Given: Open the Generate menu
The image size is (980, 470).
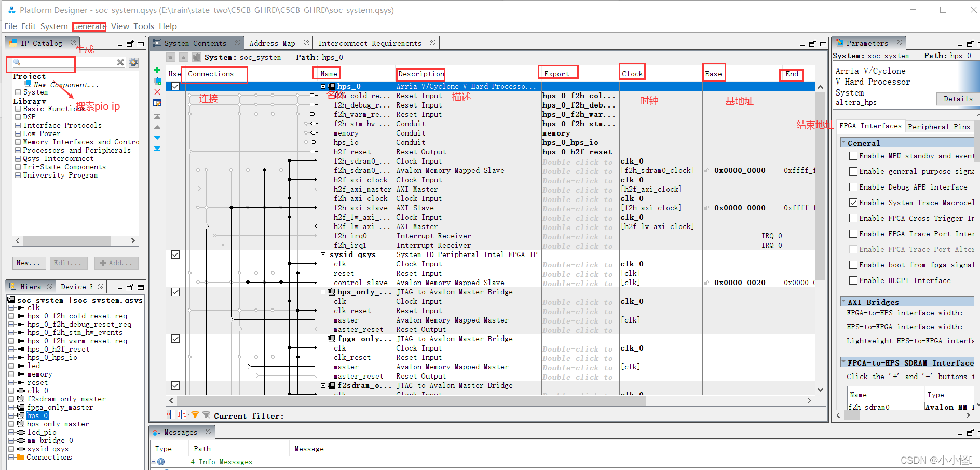Looking at the screenshot, I should point(89,26).
